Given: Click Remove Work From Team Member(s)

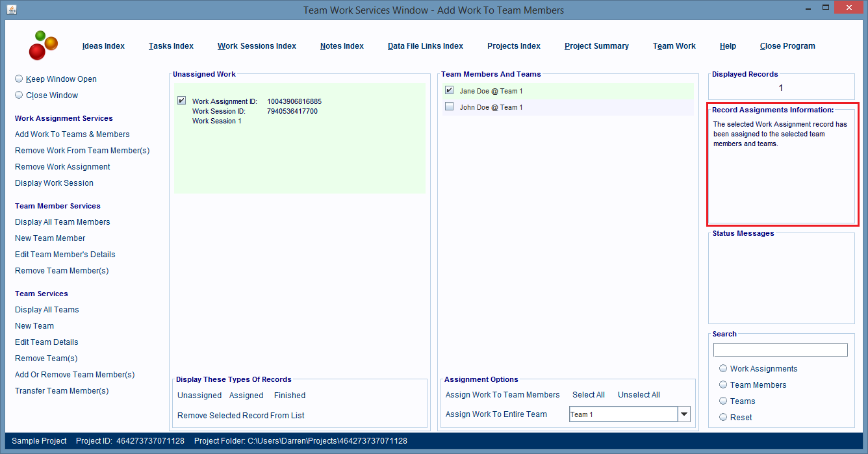Looking at the screenshot, I should (x=82, y=151).
